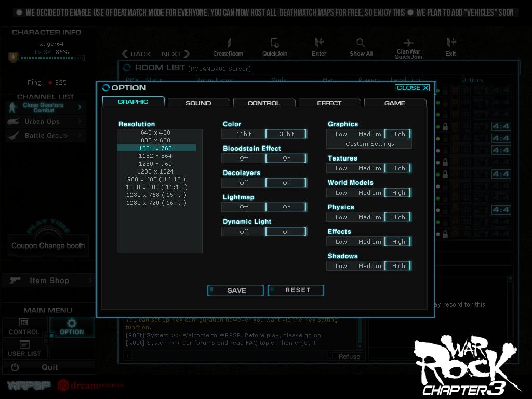Click the Exit door icon
532x399 pixels.
point(451,43)
